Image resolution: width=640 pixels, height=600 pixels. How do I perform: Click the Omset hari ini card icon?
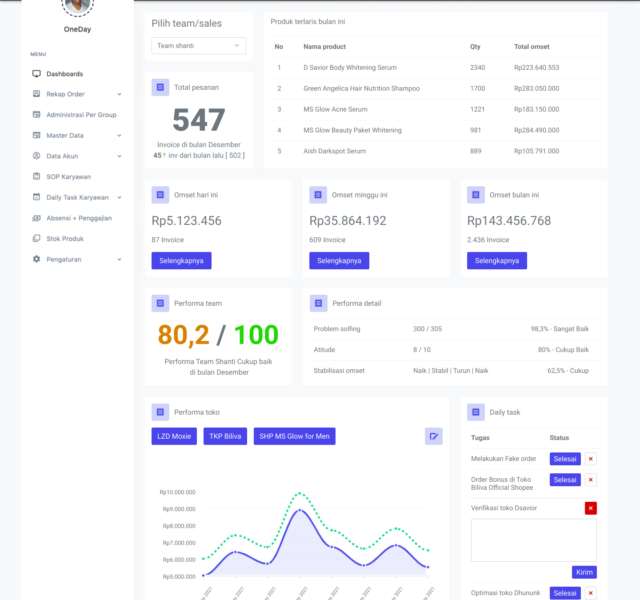coord(160,195)
